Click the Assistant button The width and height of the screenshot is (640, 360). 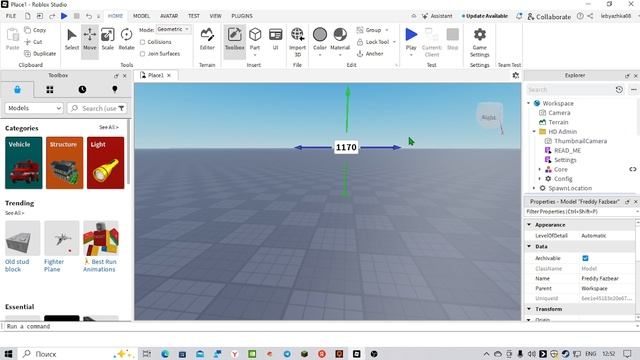point(437,16)
